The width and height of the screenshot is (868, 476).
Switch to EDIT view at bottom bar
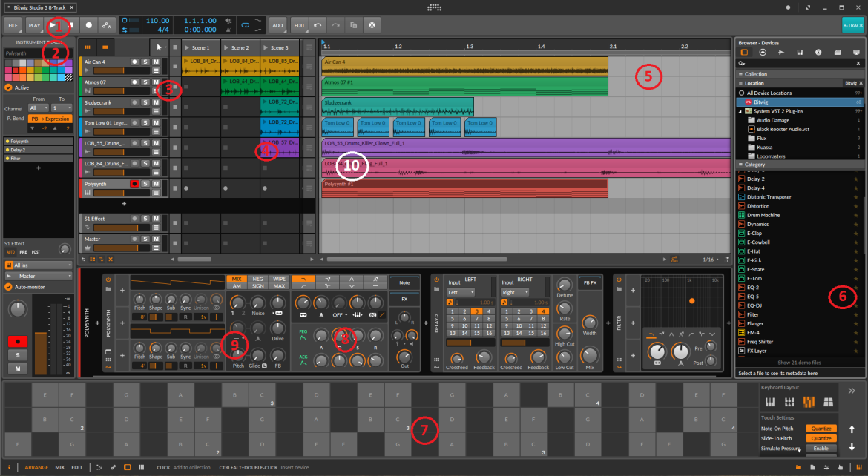[x=77, y=468]
